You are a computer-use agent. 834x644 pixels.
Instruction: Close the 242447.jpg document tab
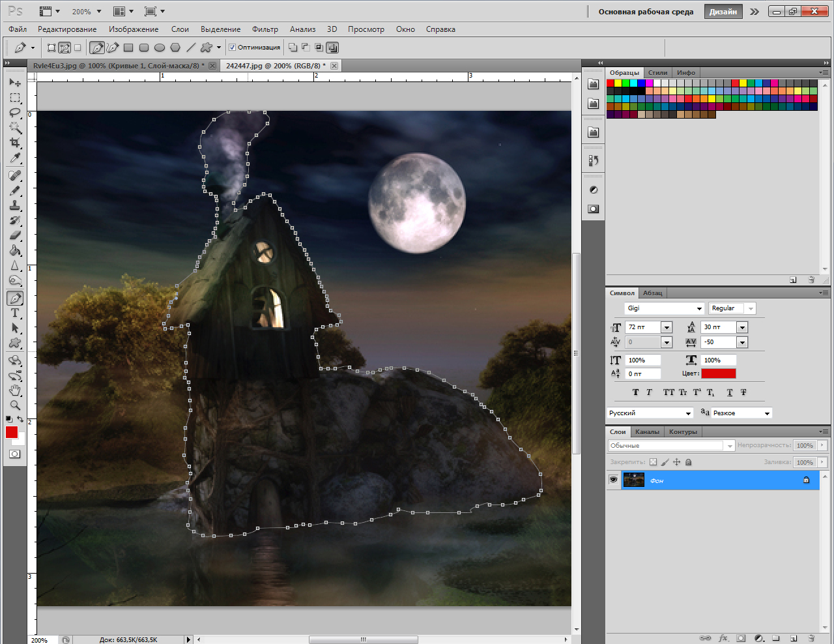point(334,66)
